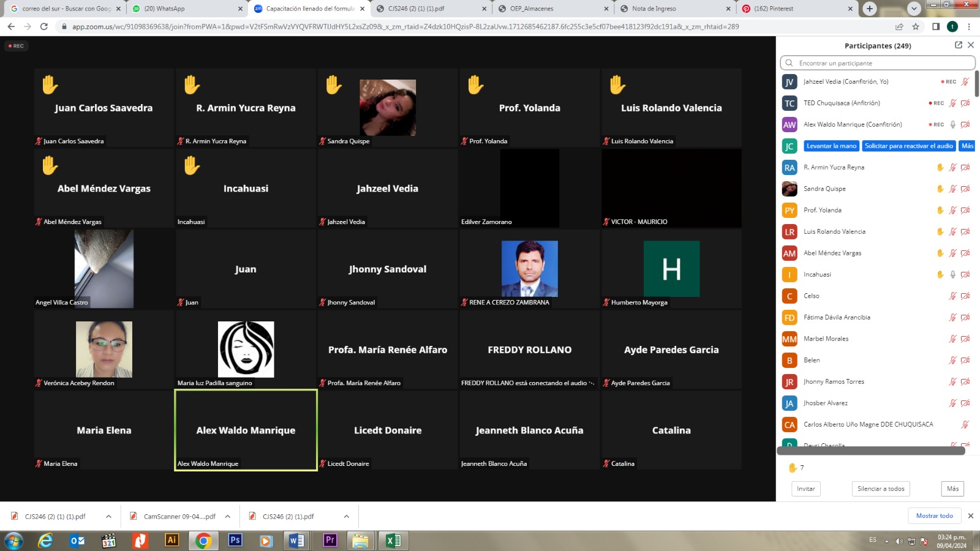The image size is (980, 551).
Task: Pop out the Participantes panel
Action: click(959, 45)
